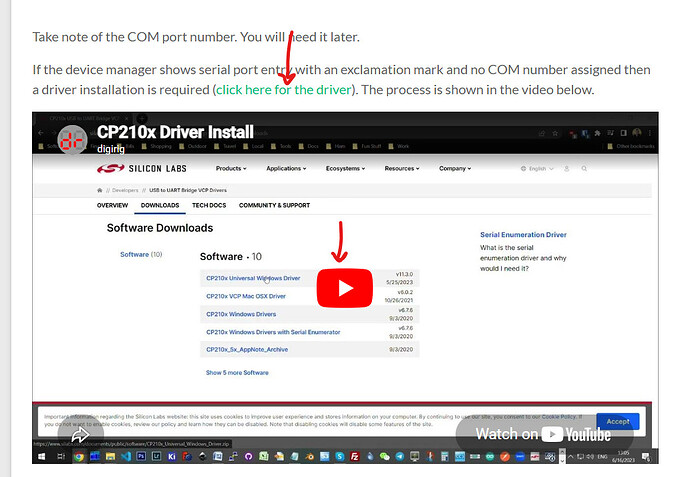Image resolution: width=690 pixels, height=477 pixels.
Task: Open video via Watch on YouTube
Action: point(544,434)
